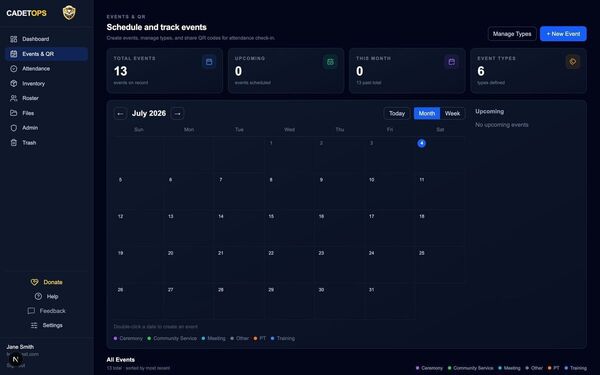Screen dimensions: 600x375
Task: Click the July 2026 month title
Action: 149,113
